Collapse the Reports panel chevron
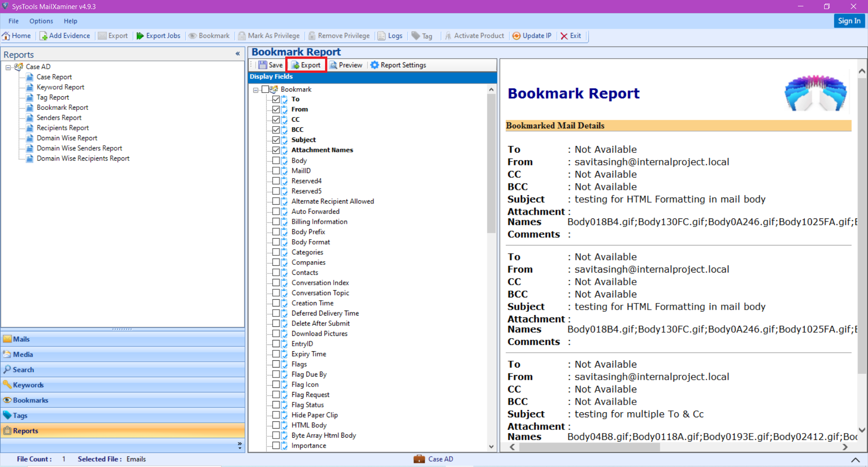 pos(238,54)
